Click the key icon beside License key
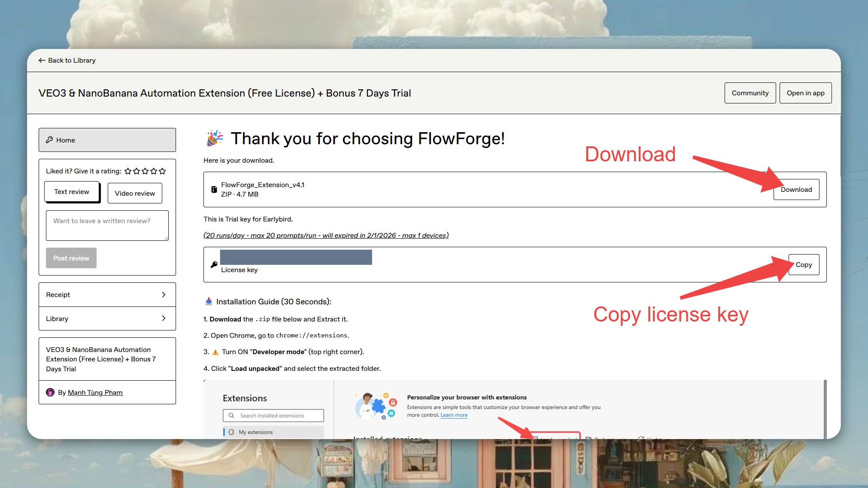The width and height of the screenshot is (868, 488). [x=214, y=265]
